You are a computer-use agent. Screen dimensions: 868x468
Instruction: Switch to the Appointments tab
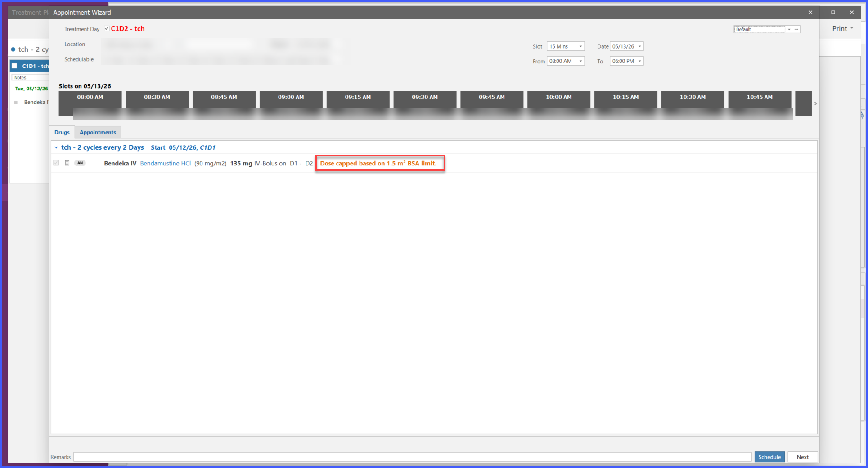coord(98,132)
